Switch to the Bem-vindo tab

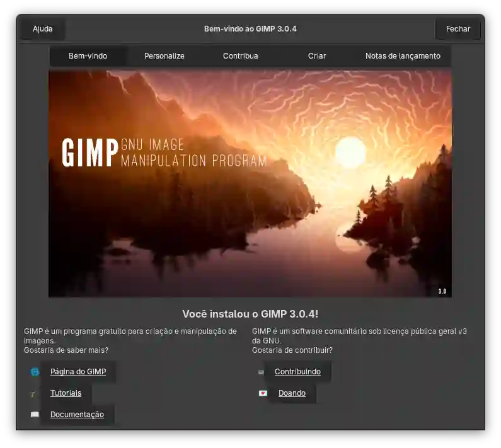(88, 56)
